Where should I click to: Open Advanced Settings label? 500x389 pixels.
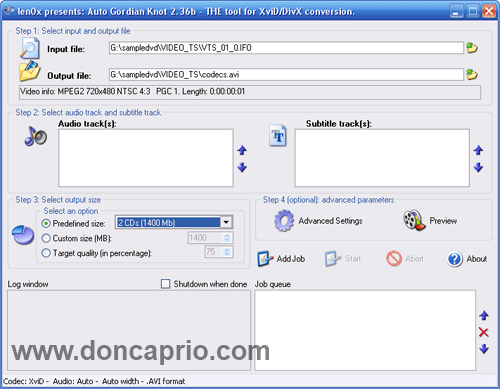point(330,221)
